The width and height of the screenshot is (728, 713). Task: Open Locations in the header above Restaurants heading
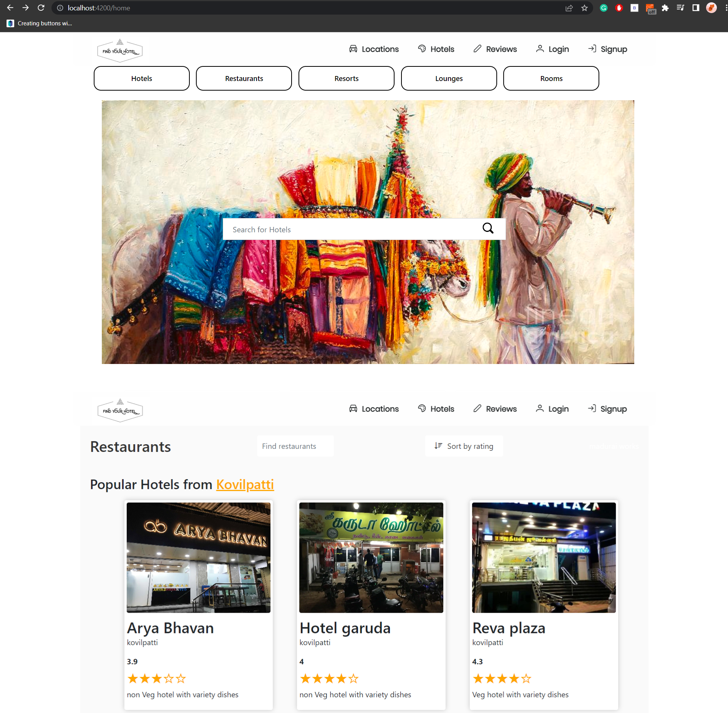(374, 409)
